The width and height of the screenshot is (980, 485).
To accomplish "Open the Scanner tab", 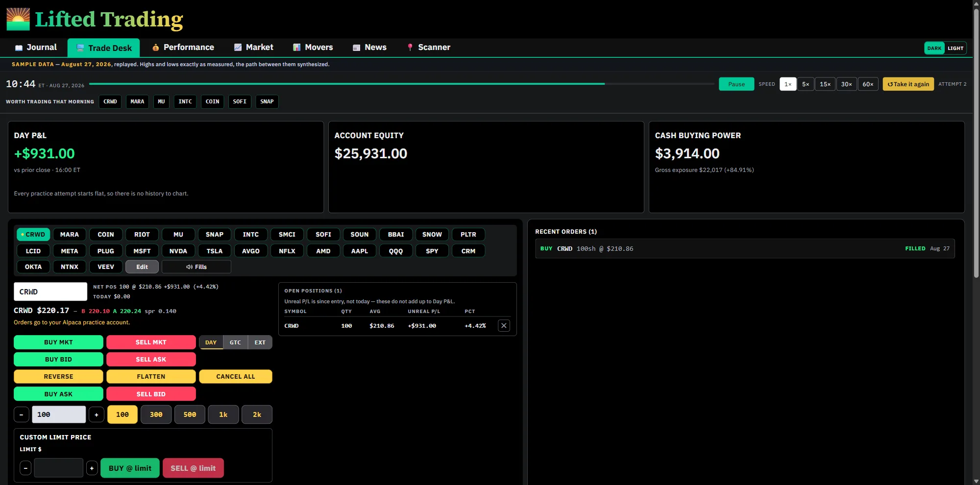I will (x=428, y=48).
